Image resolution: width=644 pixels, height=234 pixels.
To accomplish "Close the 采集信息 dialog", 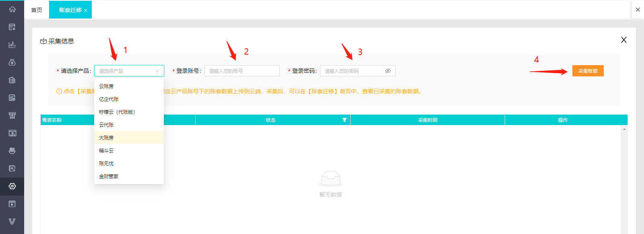I will pyautogui.click(x=624, y=40).
